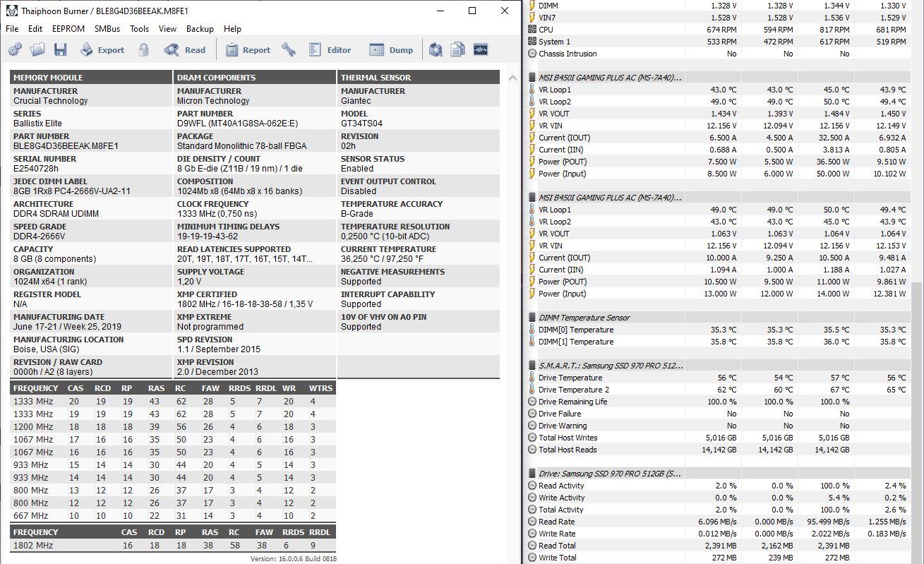Click the 1802 MHz XMP frequency table row
Screen dimensions: 924x564
[x=172, y=546]
